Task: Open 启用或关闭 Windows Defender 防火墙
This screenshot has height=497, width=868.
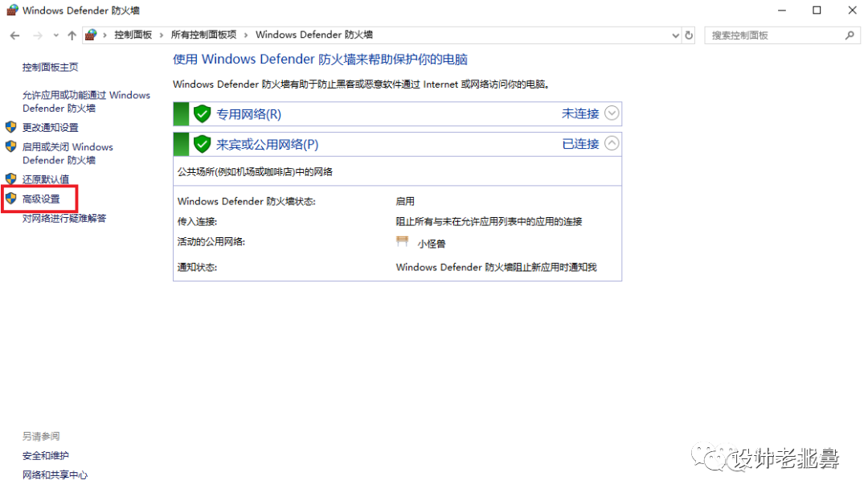Action: pos(68,154)
